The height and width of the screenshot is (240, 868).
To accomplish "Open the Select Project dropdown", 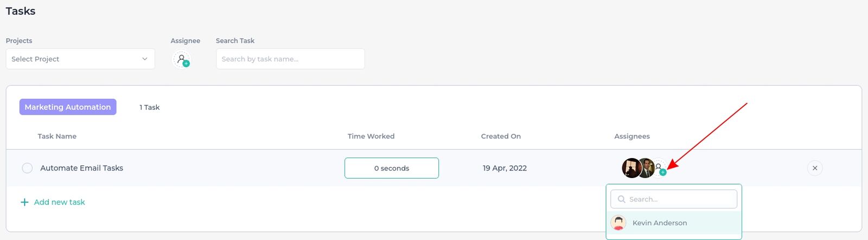I will pos(80,59).
